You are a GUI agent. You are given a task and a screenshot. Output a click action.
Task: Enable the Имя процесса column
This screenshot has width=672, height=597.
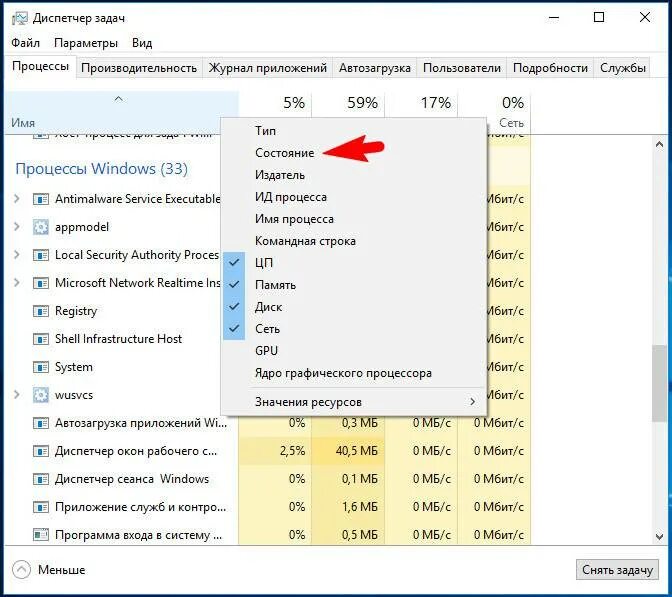[x=354, y=219]
